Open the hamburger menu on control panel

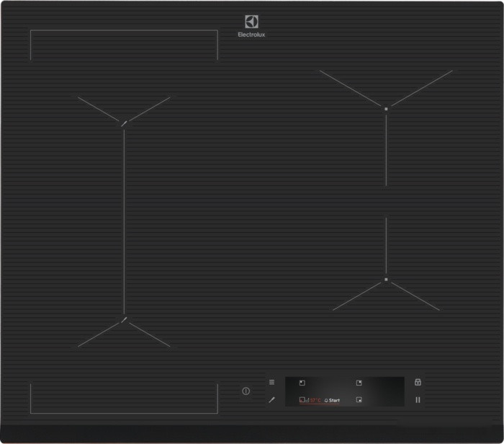pyautogui.click(x=271, y=382)
